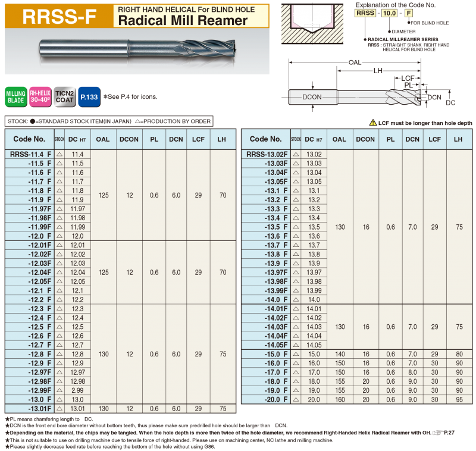Click the stock triangle in the RRSS-11.4 F row

59,154
